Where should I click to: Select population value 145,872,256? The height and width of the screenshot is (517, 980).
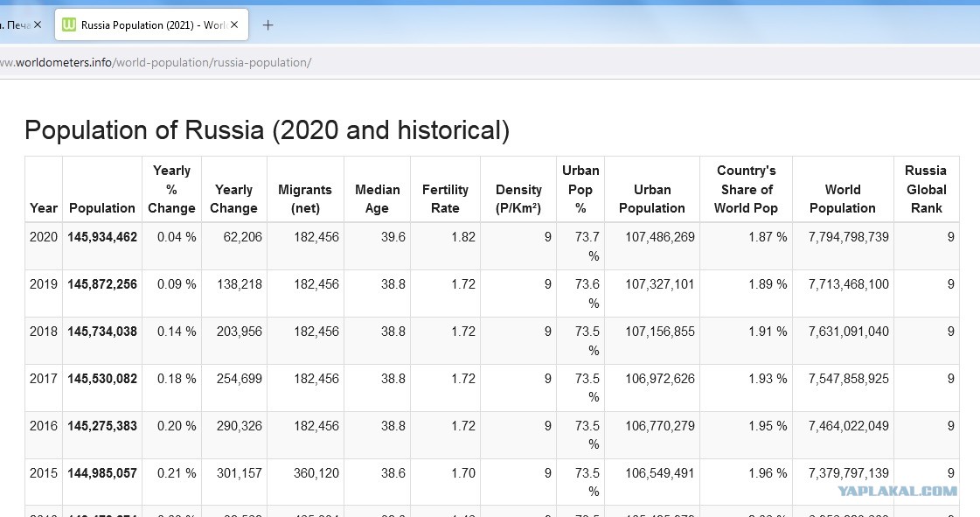[102, 283]
